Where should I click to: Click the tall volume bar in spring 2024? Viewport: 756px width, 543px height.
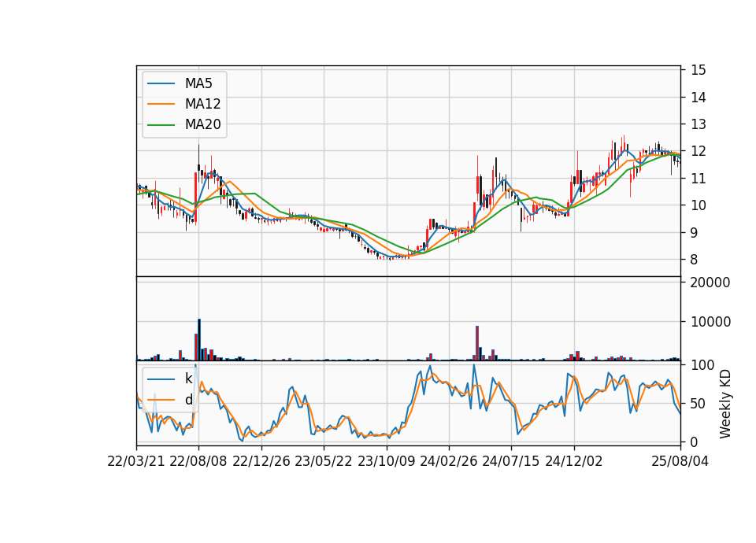477,343
